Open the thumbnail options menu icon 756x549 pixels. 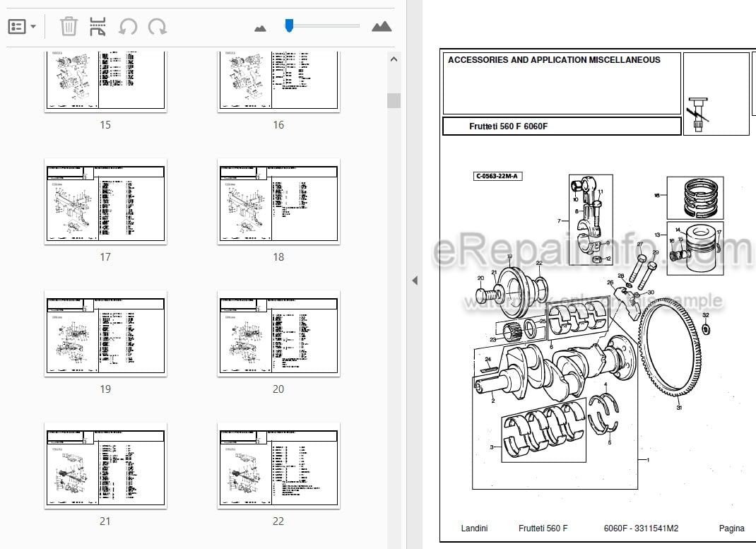[x=18, y=27]
